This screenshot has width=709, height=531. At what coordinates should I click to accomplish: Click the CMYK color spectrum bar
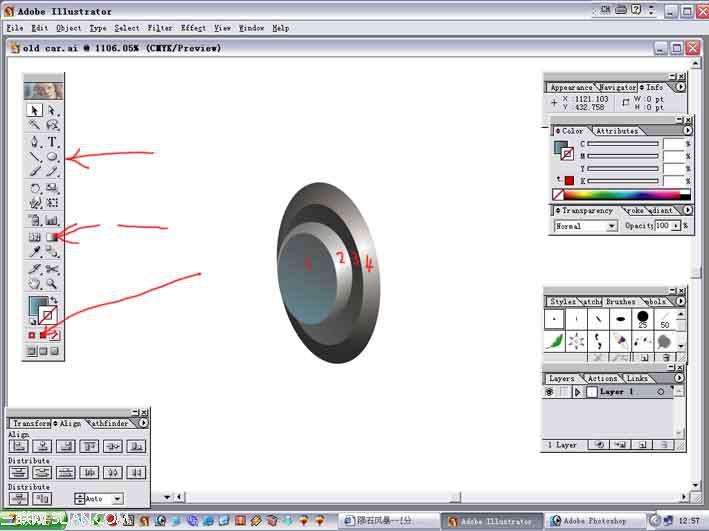tap(621, 194)
